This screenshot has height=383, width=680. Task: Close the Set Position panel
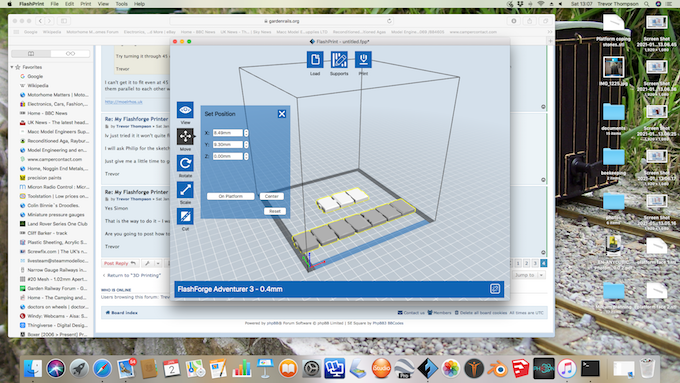(282, 114)
